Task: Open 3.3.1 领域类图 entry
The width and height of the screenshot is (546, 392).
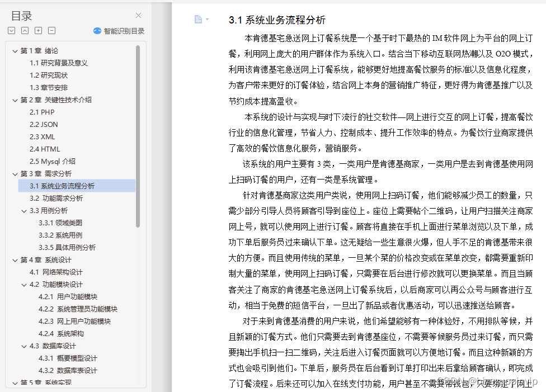Action: [60, 223]
